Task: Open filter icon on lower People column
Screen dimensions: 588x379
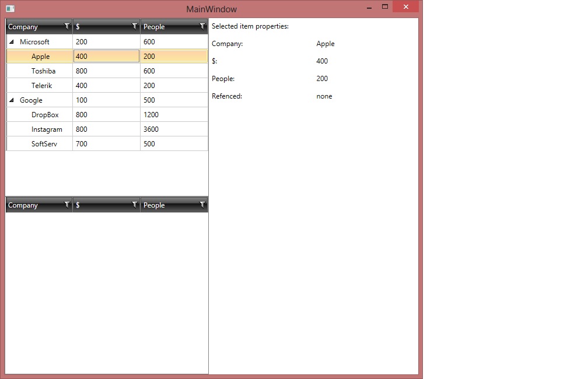Action: pyautogui.click(x=202, y=205)
